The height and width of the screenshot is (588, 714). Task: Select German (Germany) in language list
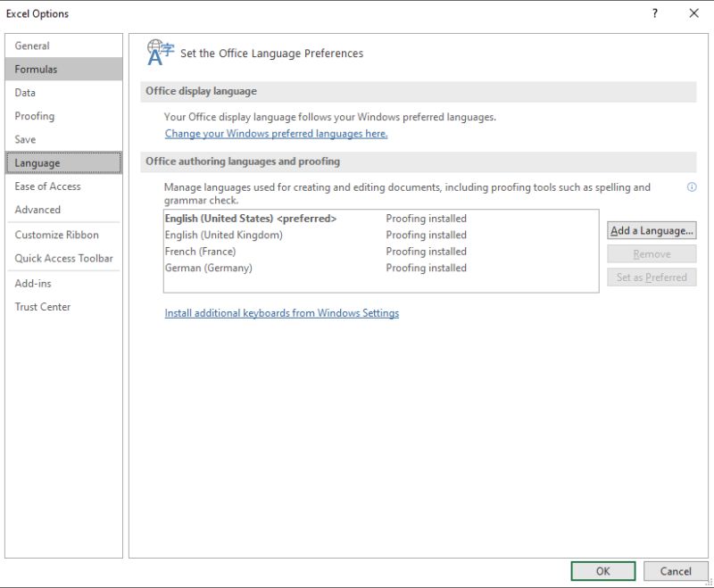(x=381, y=268)
